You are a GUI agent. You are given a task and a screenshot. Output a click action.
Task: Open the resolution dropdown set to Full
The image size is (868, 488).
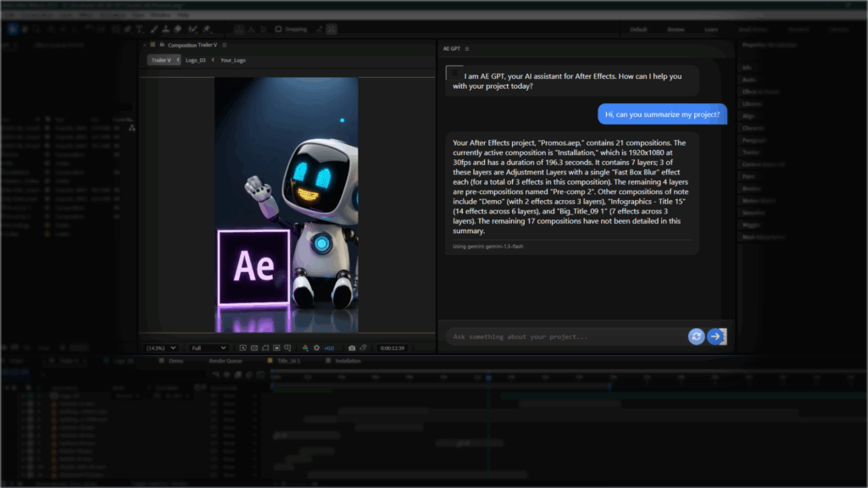click(x=206, y=347)
